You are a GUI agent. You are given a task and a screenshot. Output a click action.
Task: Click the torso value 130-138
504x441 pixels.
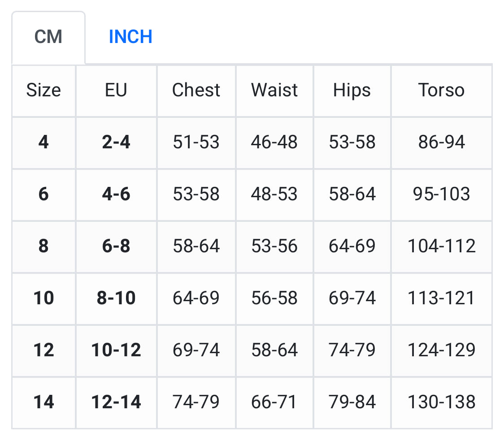tap(441, 402)
